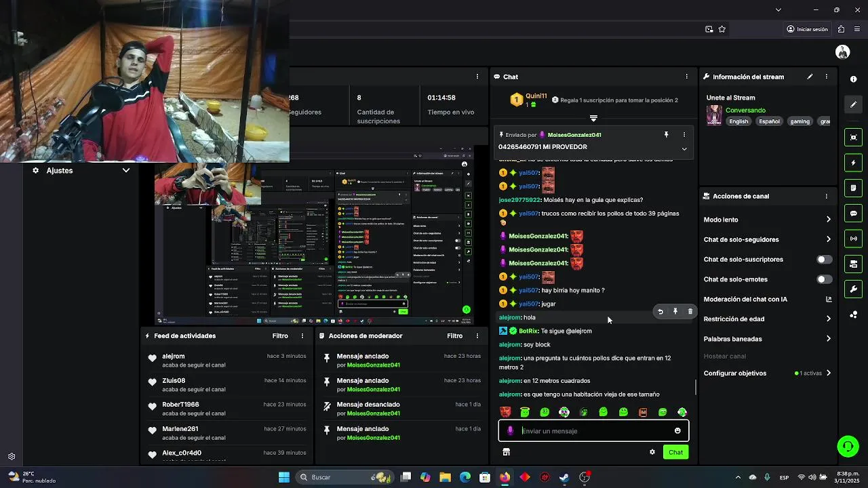Click BotRix username in chat
The image size is (868, 488).
528,331
